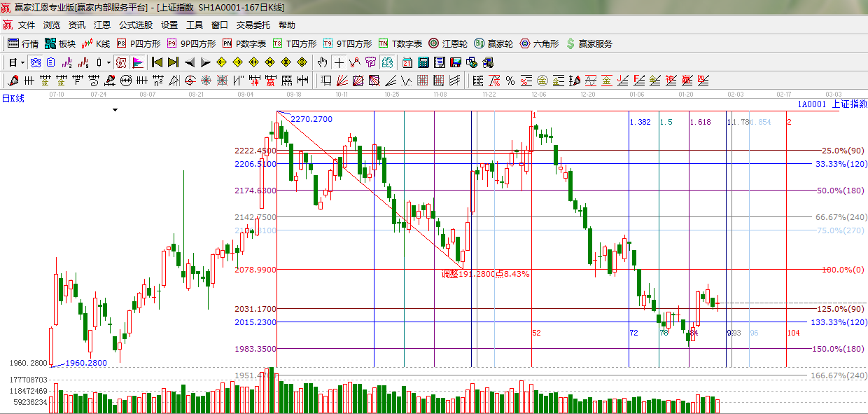Screen dimensions: 868x414
Task: Click the 行情 quotes button
Action: (23, 43)
